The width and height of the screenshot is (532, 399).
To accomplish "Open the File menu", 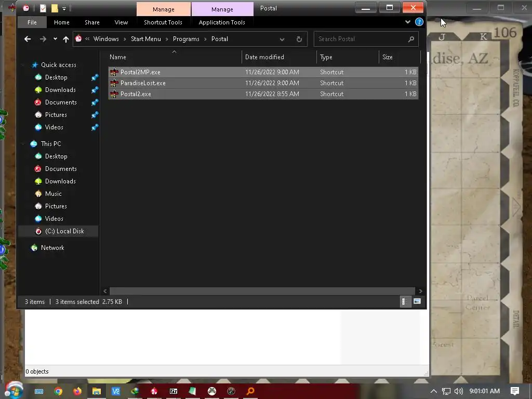I will click(x=32, y=22).
